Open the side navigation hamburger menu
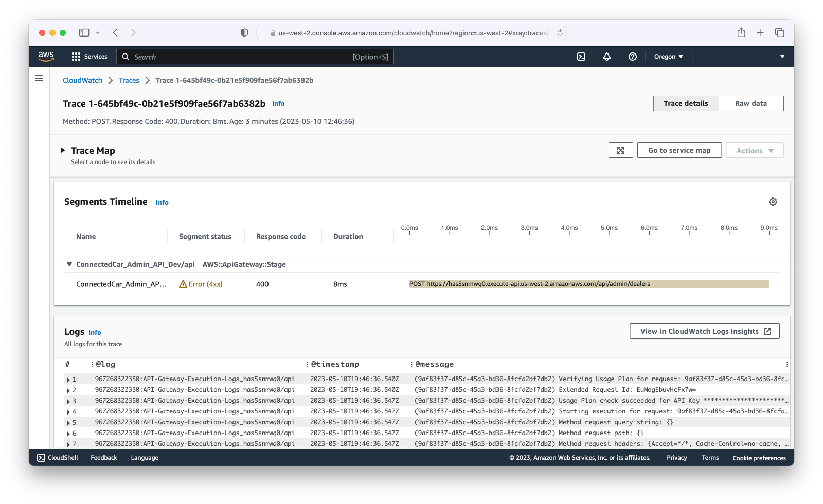 (39, 79)
